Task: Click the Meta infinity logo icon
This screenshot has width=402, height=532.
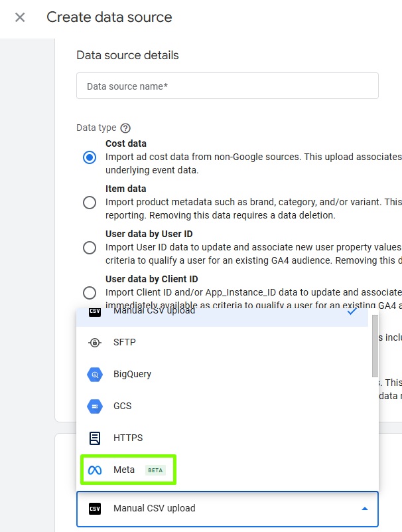Action: pyautogui.click(x=94, y=470)
